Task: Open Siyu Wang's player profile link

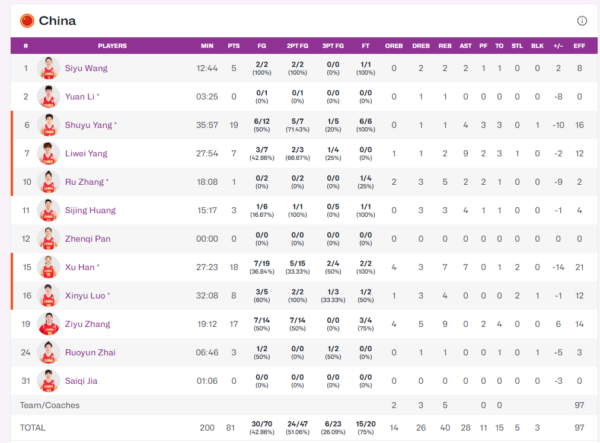Action: click(87, 68)
